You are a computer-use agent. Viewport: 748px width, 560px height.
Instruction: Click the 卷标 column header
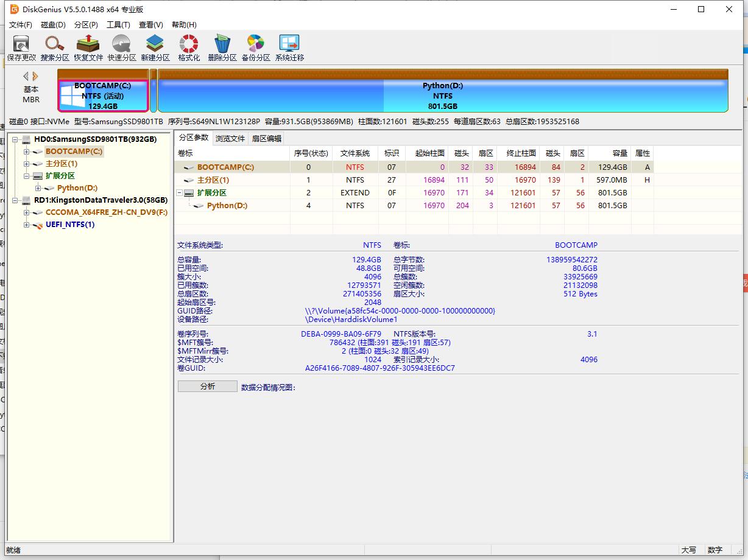click(x=232, y=153)
